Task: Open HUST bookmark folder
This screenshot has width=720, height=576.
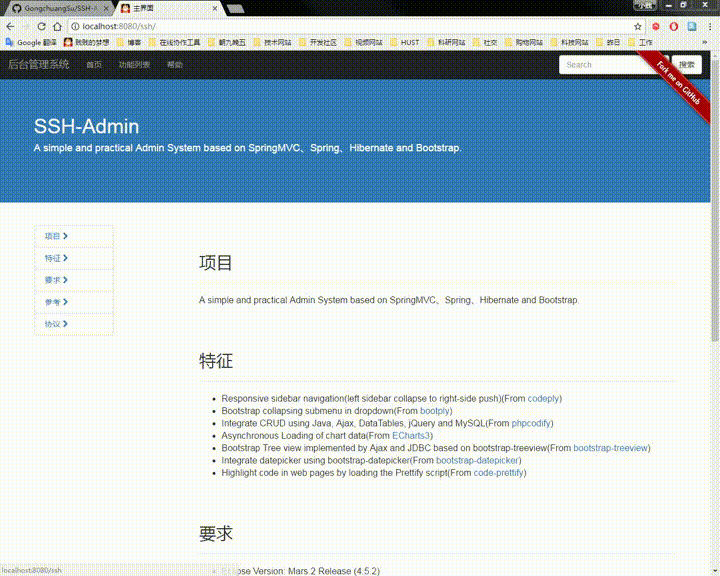Action: (x=405, y=42)
